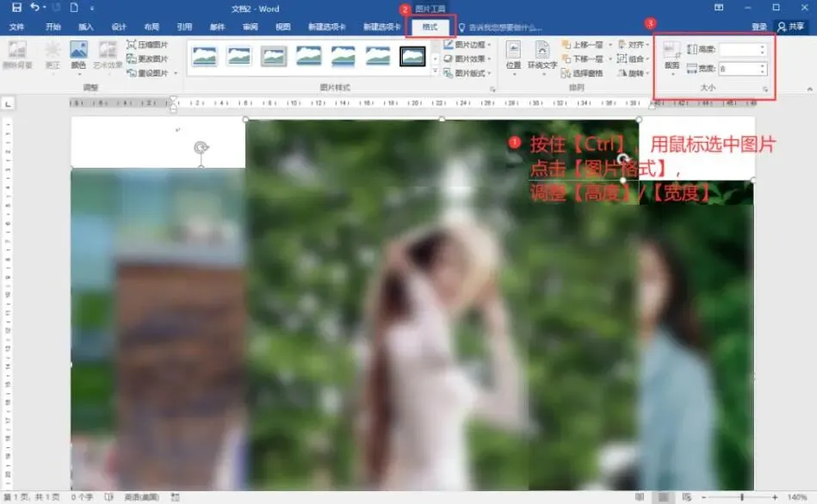Open the 更正 Corrections brightness icon
Viewport: 817px width, 504px height.
coord(53,55)
